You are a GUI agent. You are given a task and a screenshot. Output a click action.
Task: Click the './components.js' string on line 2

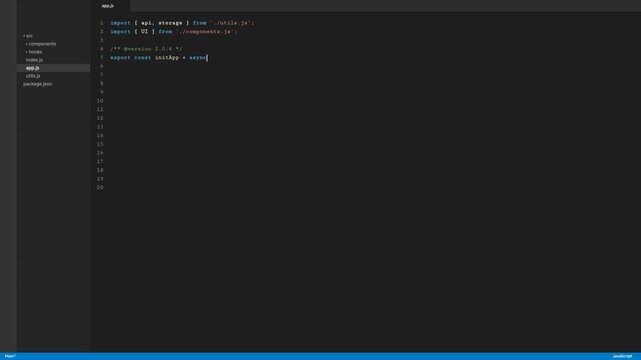pyautogui.click(x=206, y=31)
